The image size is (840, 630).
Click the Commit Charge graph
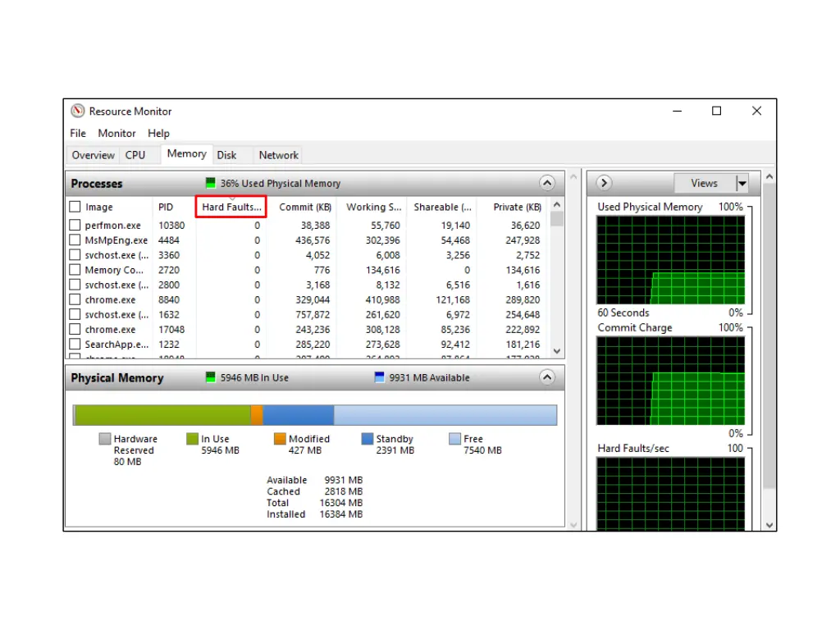tap(671, 381)
